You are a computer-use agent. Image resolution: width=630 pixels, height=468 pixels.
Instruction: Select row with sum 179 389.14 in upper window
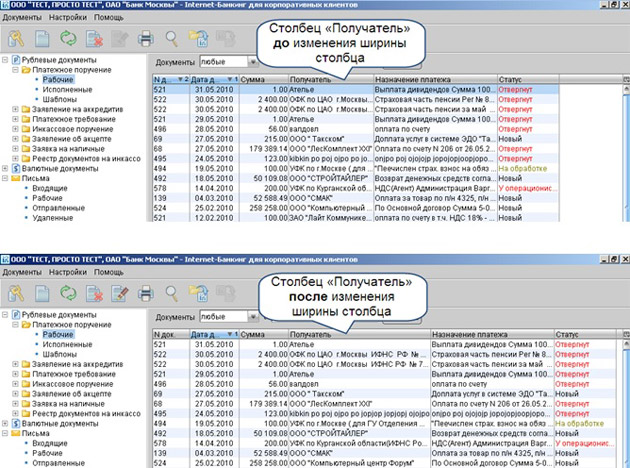[356, 149]
